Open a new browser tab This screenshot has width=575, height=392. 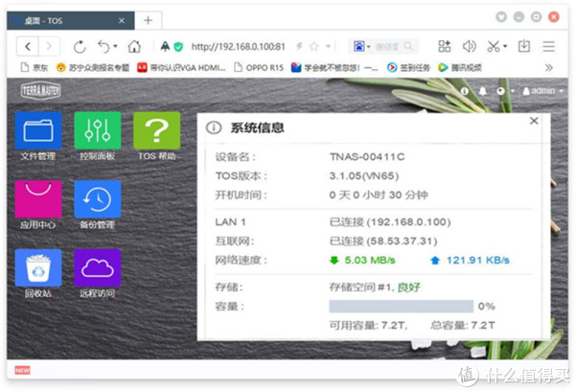pyautogui.click(x=148, y=20)
